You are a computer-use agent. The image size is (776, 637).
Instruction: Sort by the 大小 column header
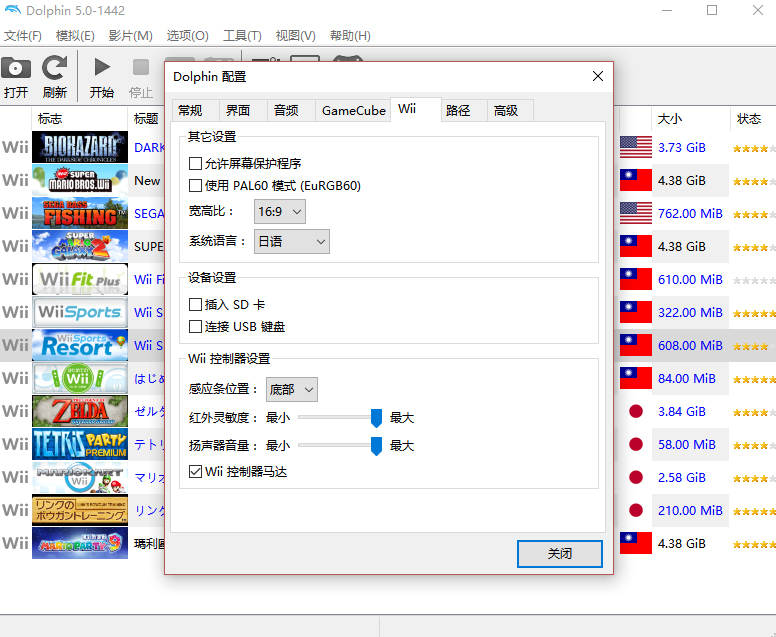690,119
